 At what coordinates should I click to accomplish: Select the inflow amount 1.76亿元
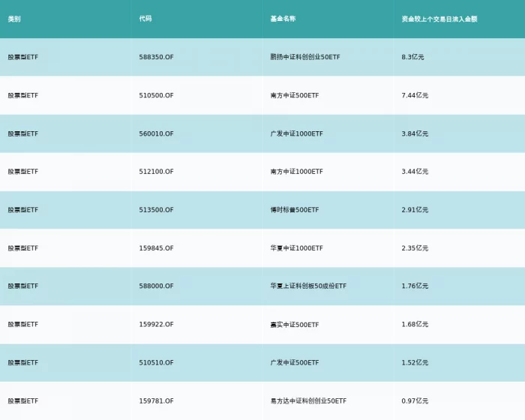tap(415, 286)
